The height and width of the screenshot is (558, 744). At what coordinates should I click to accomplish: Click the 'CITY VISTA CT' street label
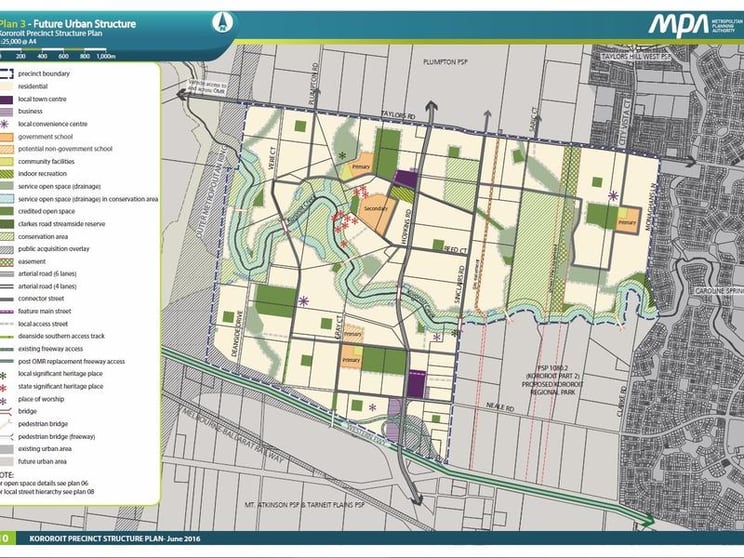[626, 121]
